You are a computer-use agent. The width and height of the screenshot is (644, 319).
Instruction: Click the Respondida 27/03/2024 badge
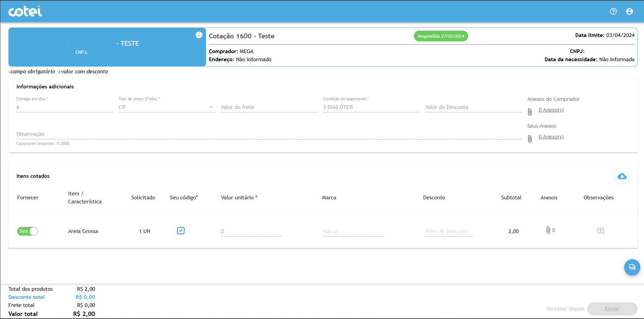click(441, 36)
